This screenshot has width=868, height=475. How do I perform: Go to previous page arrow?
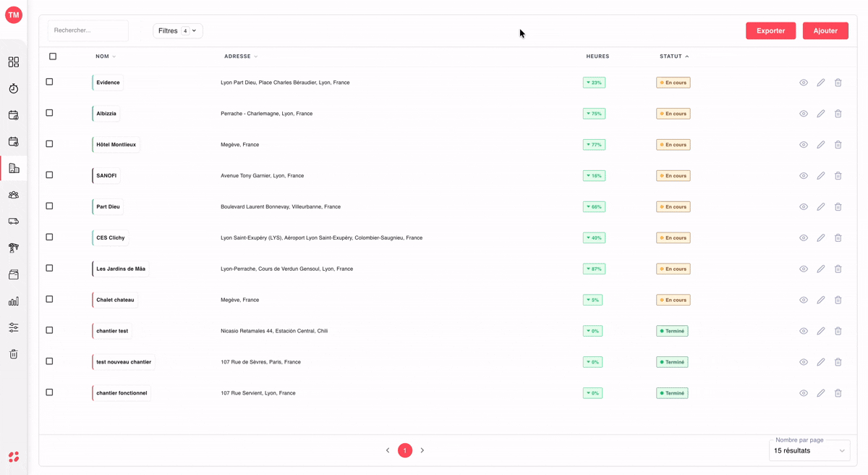point(388,450)
